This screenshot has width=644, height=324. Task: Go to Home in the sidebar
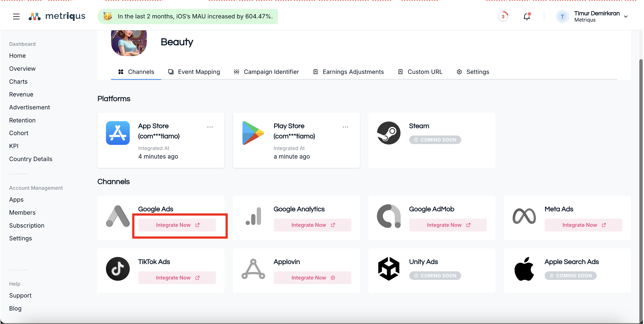point(17,56)
